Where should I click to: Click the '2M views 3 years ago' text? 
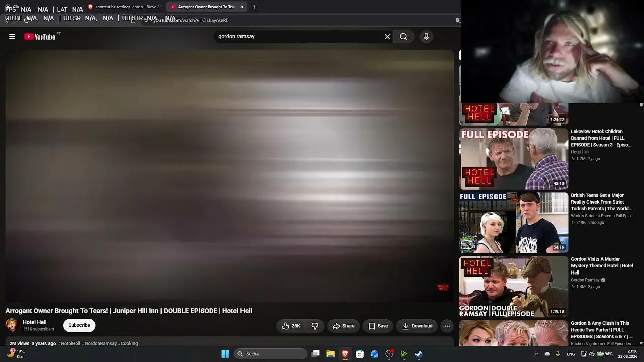33,344
